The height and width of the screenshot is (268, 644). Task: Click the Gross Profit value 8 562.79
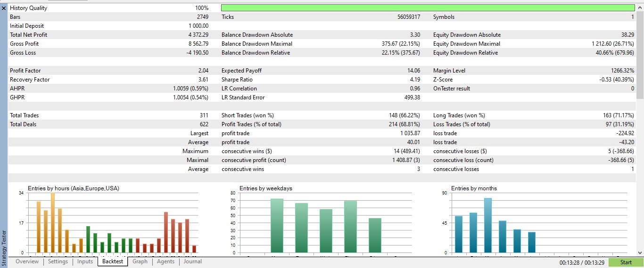pyautogui.click(x=198, y=44)
